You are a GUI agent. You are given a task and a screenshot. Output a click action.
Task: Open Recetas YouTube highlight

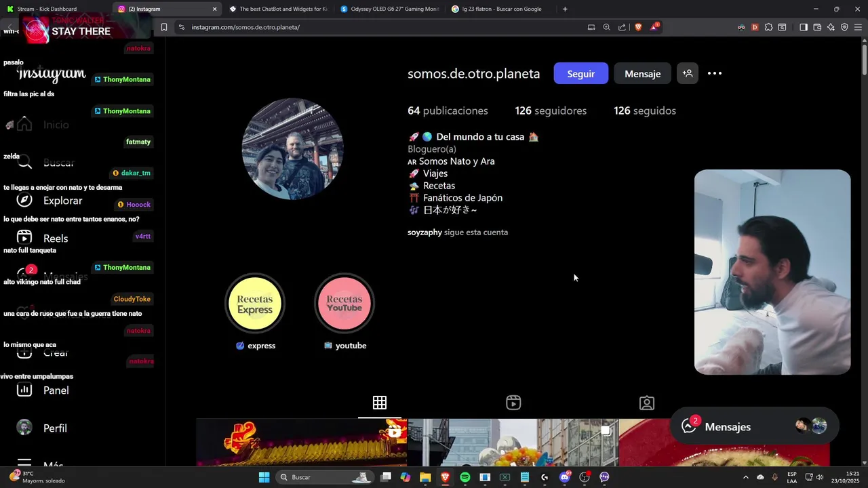coord(344,304)
